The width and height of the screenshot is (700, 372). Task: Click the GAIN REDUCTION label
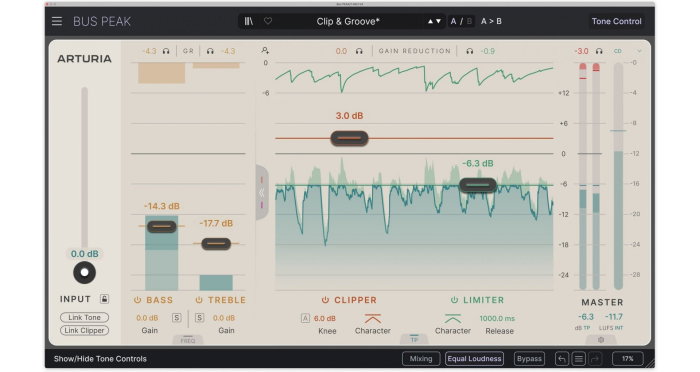(415, 51)
